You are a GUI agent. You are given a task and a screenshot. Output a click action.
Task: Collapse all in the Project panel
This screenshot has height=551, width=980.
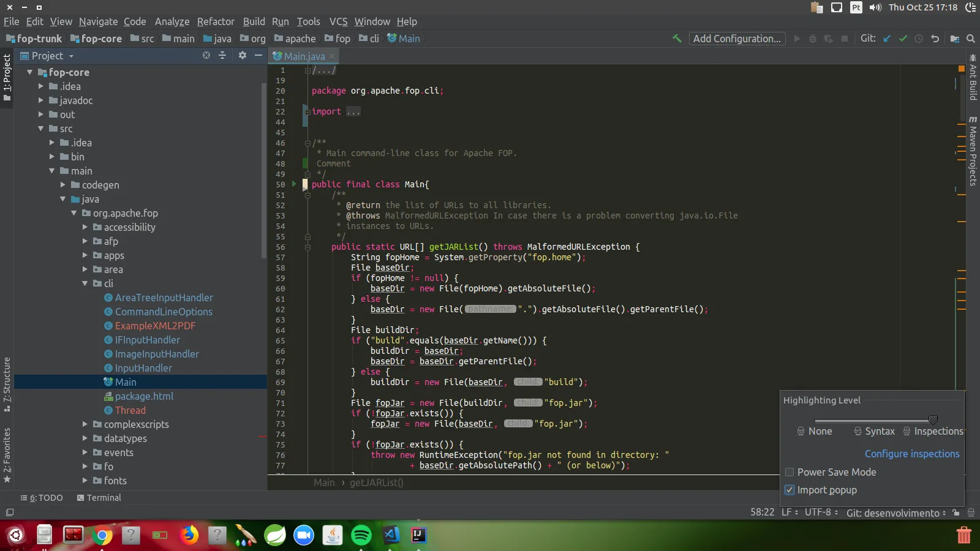pyautogui.click(x=222, y=56)
